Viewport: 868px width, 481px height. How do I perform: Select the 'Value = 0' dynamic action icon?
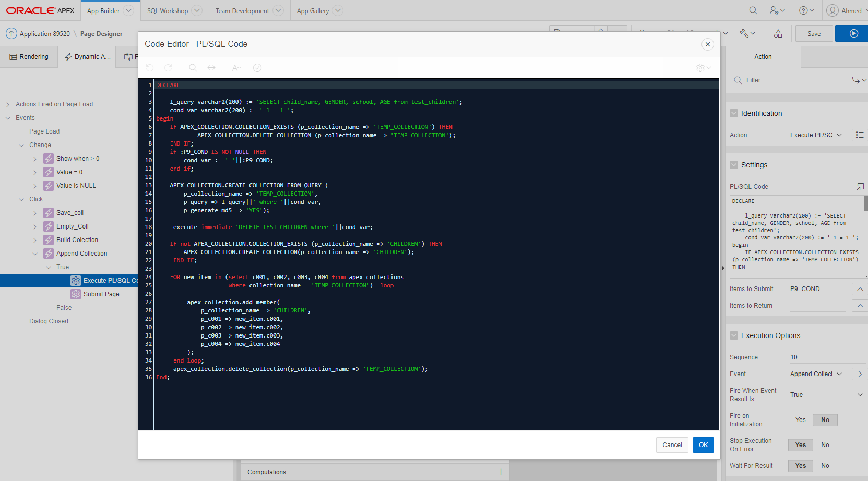point(49,172)
